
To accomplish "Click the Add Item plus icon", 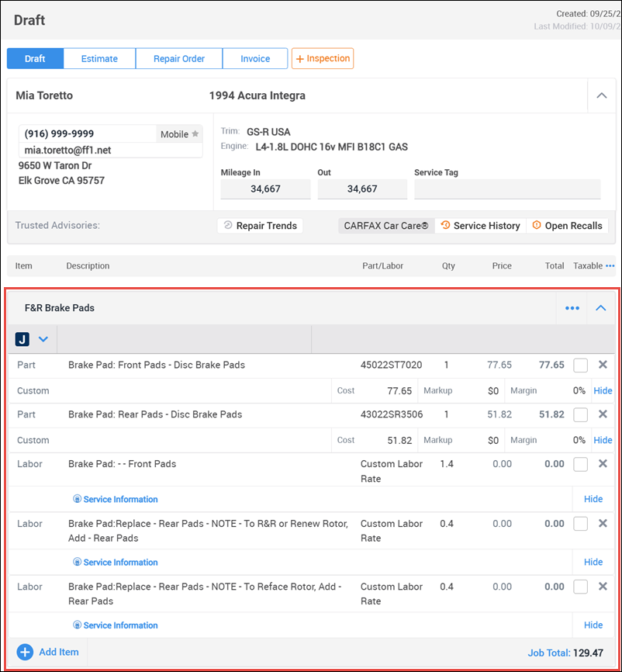I will coord(25,653).
